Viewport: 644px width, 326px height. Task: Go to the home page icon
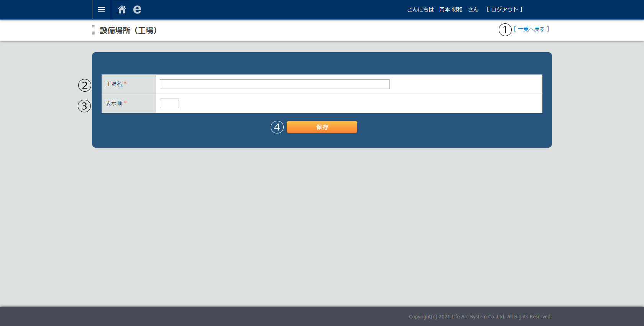click(122, 10)
